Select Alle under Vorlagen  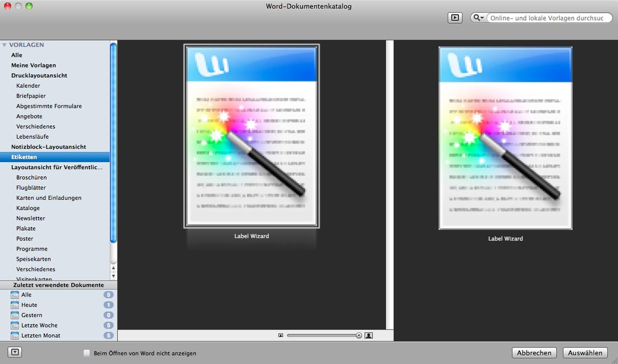click(x=17, y=55)
